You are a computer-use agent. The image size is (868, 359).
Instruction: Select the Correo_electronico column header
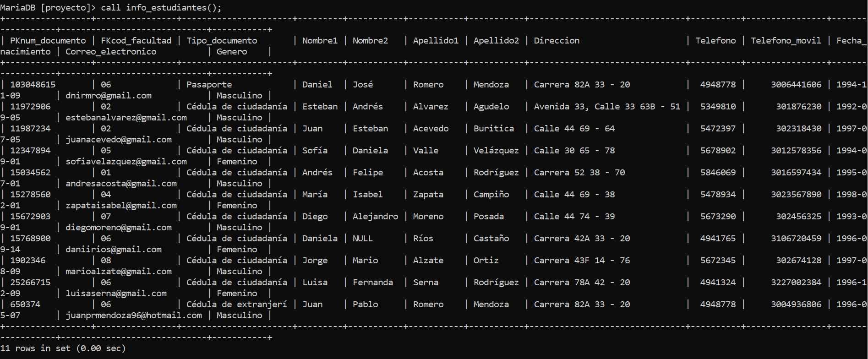pyautogui.click(x=111, y=52)
